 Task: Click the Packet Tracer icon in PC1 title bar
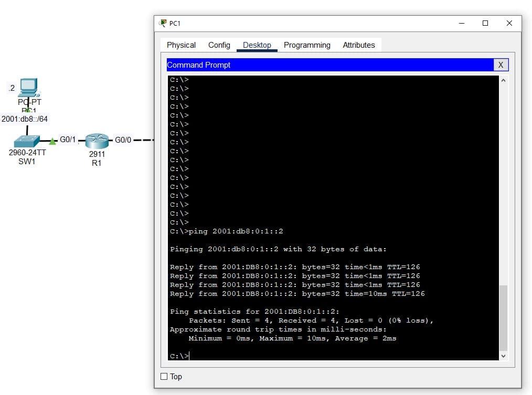point(163,24)
